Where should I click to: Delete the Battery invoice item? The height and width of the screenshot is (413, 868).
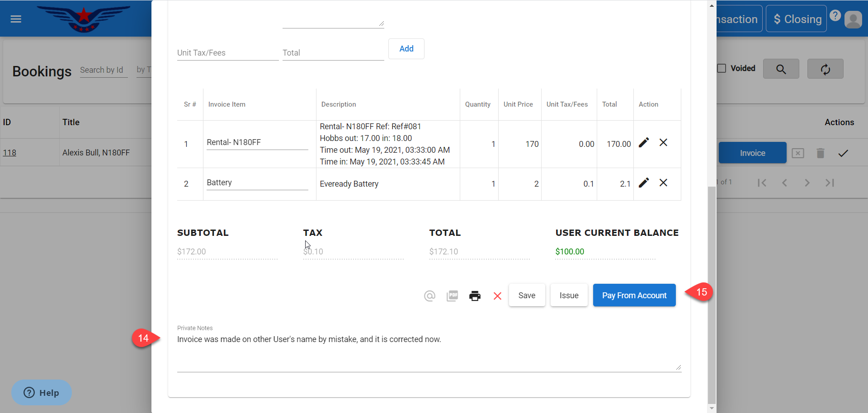click(x=663, y=183)
